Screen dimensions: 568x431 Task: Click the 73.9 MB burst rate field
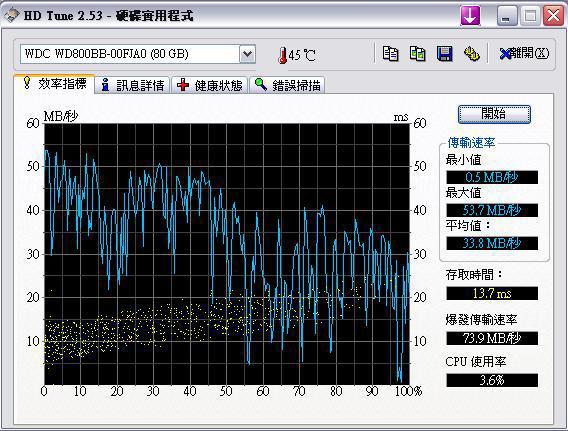(492, 338)
